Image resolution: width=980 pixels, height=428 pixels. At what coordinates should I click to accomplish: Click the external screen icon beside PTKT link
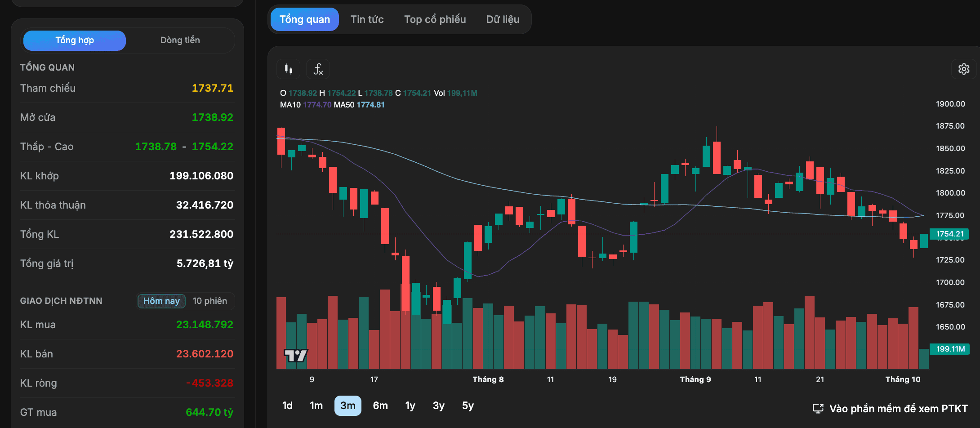pos(818,409)
